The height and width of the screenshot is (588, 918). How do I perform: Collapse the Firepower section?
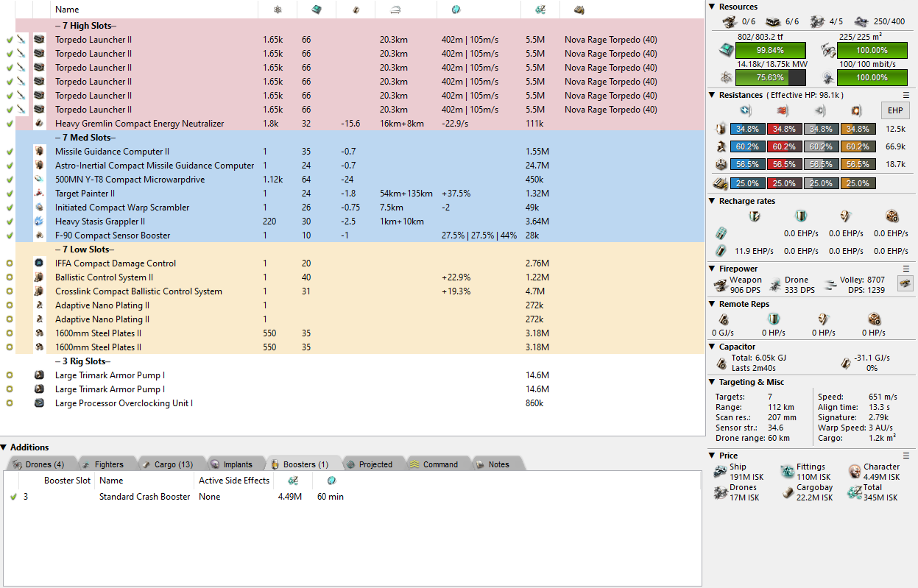click(712, 269)
